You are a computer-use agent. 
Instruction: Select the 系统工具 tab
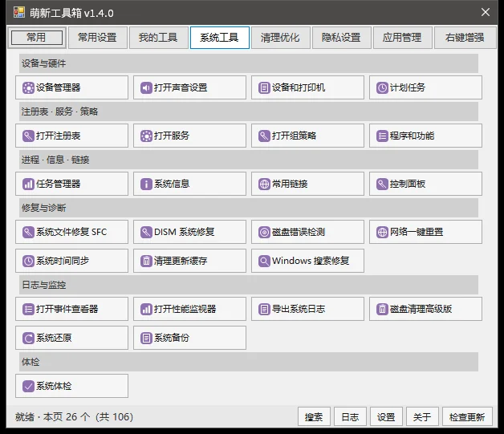pyautogui.click(x=220, y=38)
